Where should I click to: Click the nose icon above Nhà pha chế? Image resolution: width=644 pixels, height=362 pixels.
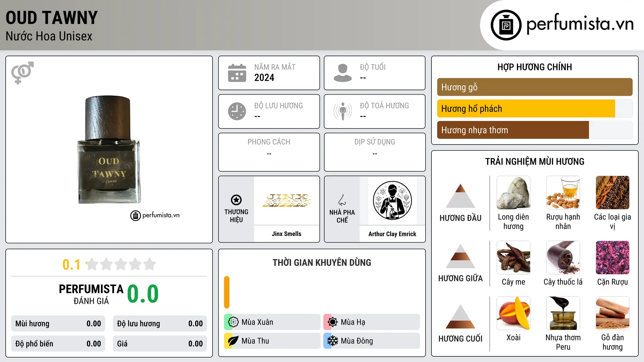[x=342, y=200]
